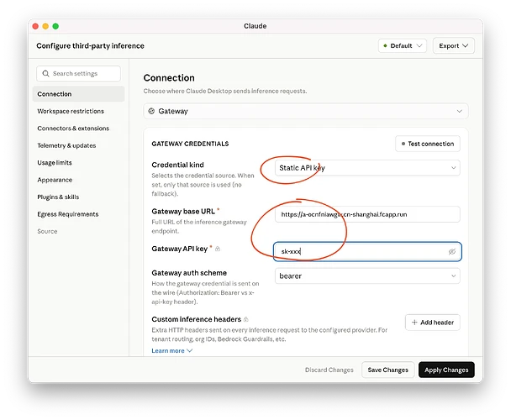Click lock icon beside Gateway API key
Screen dimensions: 511x420
(218, 249)
